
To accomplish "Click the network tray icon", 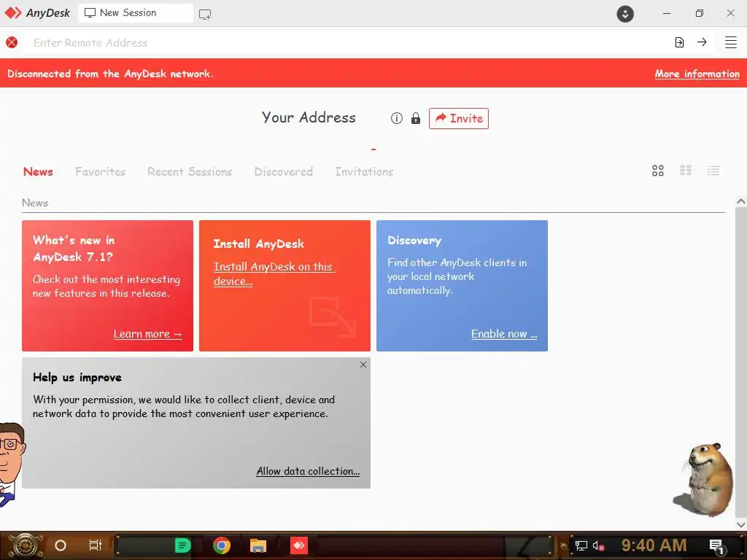I will 581,545.
